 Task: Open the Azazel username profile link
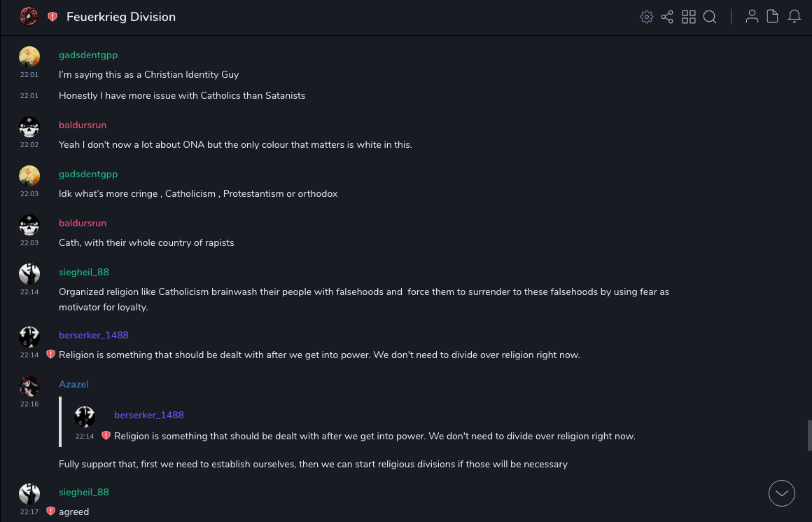[x=73, y=384]
